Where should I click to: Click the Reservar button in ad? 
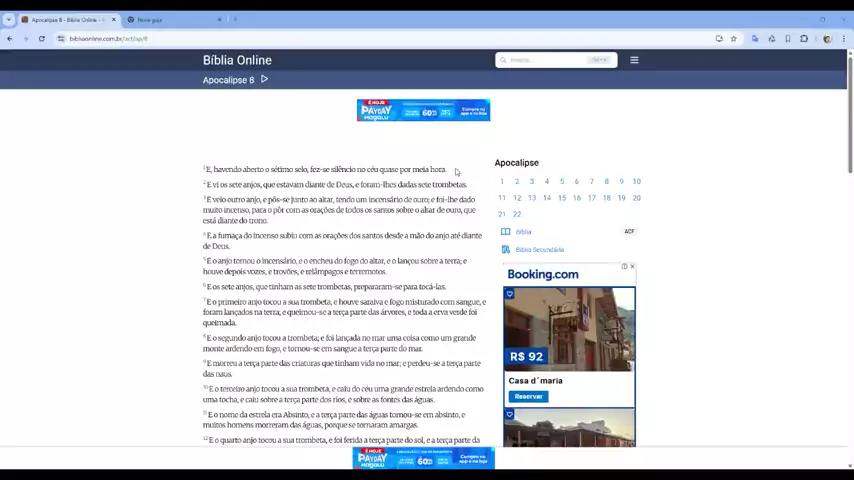coord(528,396)
